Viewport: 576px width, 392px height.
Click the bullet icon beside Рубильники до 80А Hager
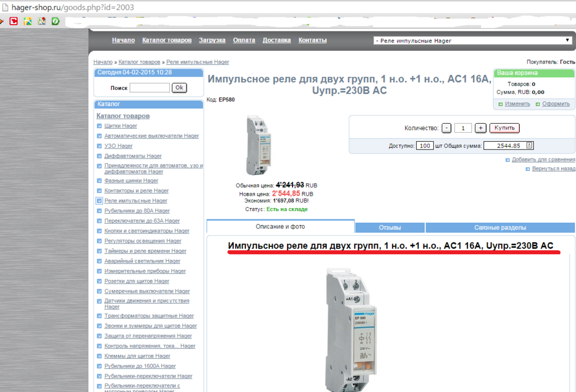point(99,211)
